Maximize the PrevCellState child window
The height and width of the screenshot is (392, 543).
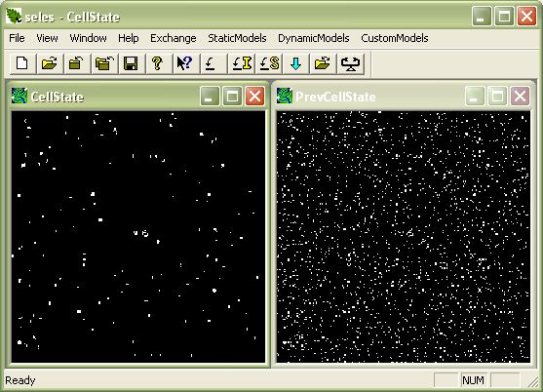point(497,96)
